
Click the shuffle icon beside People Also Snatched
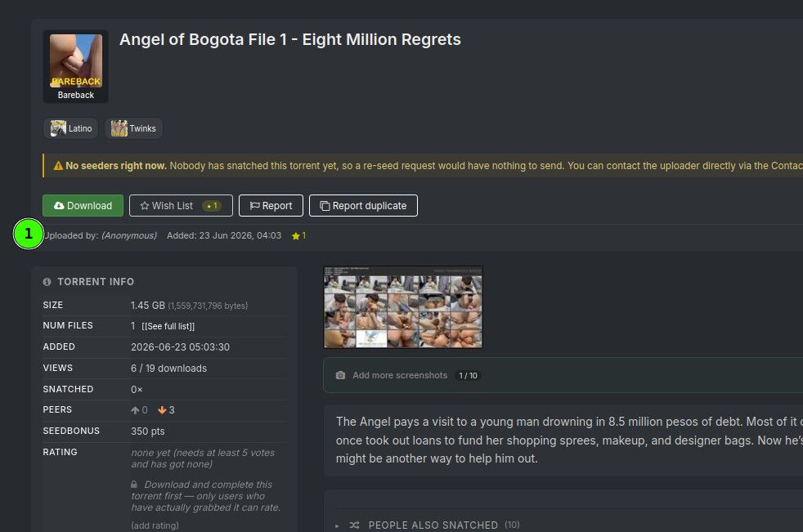tap(354, 525)
